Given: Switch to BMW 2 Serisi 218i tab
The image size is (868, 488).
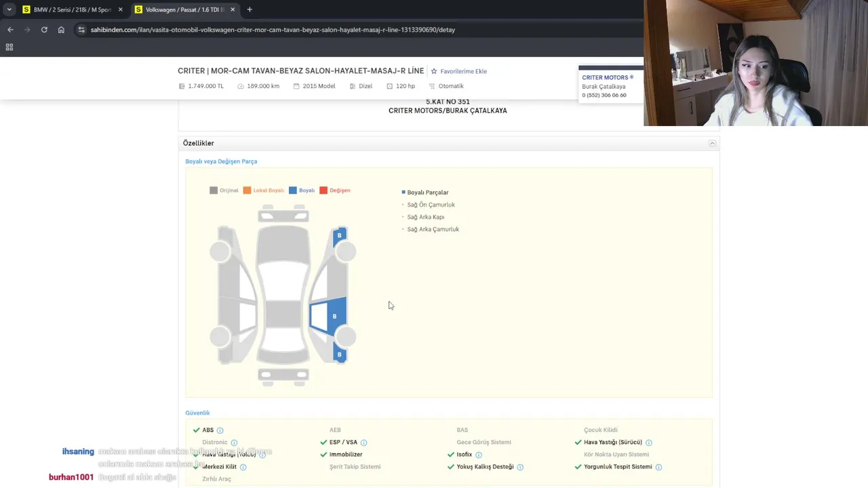Looking at the screenshot, I should tap(72, 9).
